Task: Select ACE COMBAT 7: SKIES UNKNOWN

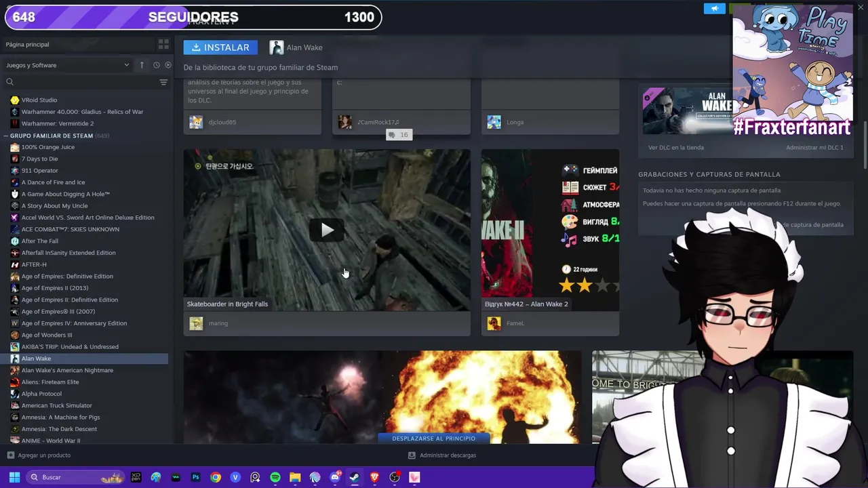Action: [x=70, y=229]
